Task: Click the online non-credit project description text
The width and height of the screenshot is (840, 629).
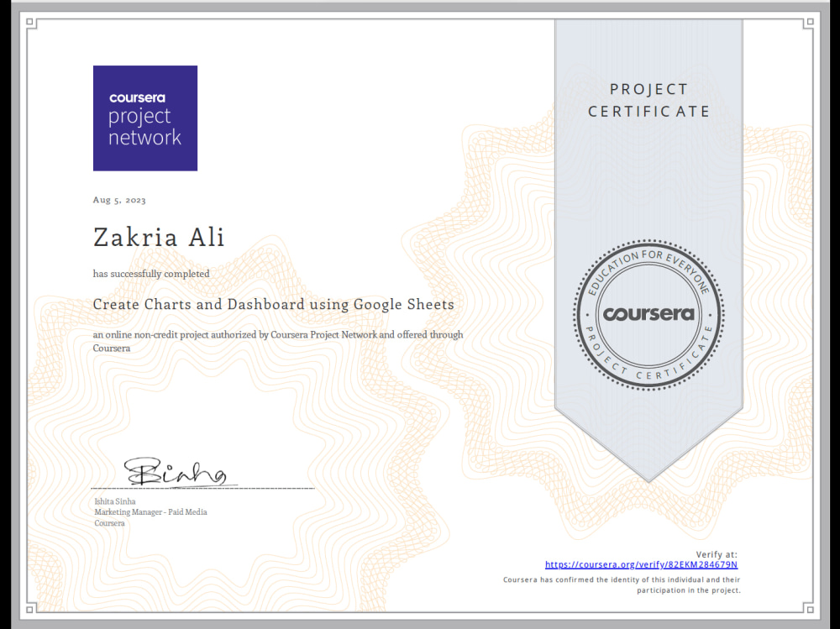Action: pyautogui.click(x=277, y=334)
